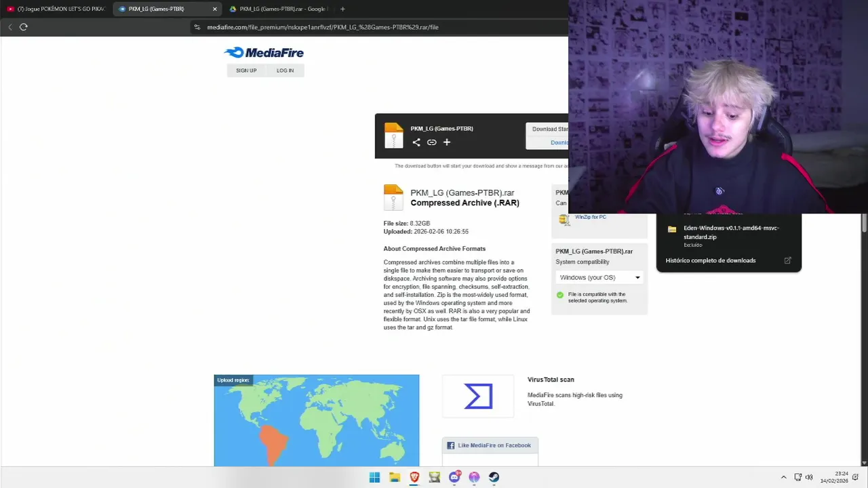868x488 pixels.
Task: Open the share icon for PKM_LG file
Action: tap(416, 142)
